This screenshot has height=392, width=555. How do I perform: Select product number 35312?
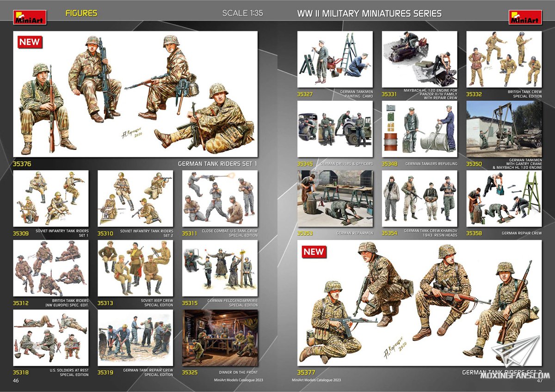pos(21,303)
